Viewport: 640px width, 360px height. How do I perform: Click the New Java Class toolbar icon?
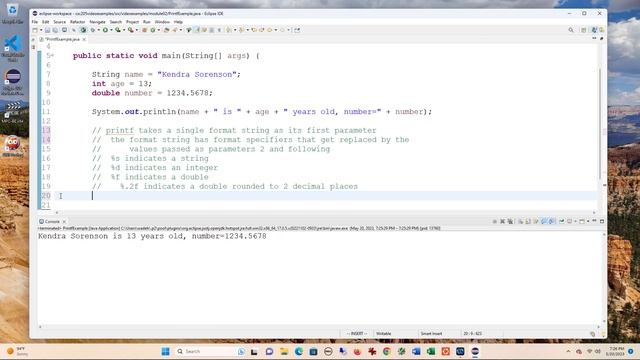[x=153, y=30]
